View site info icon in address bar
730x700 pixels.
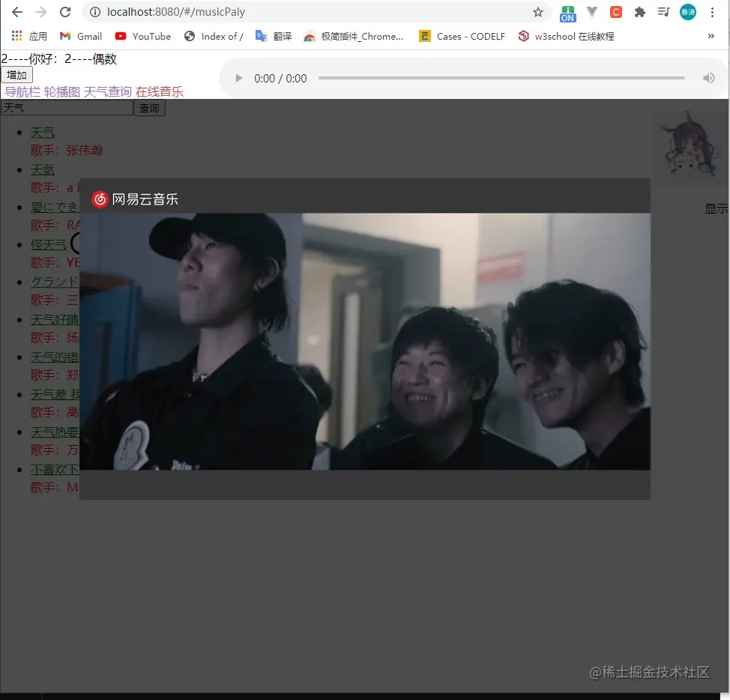click(x=95, y=12)
